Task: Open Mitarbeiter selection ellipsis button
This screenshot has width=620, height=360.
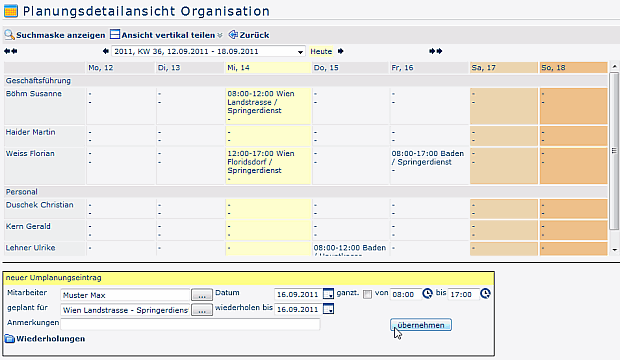Action: click(x=202, y=295)
